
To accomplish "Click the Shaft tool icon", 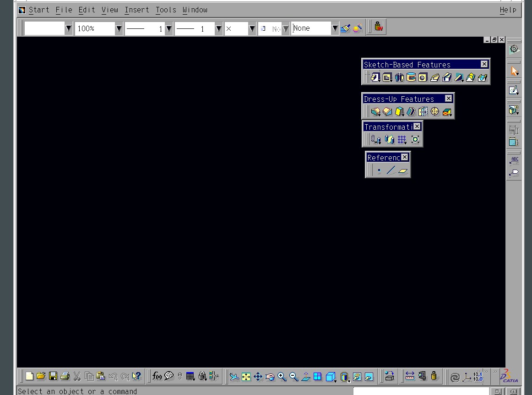I will (399, 77).
